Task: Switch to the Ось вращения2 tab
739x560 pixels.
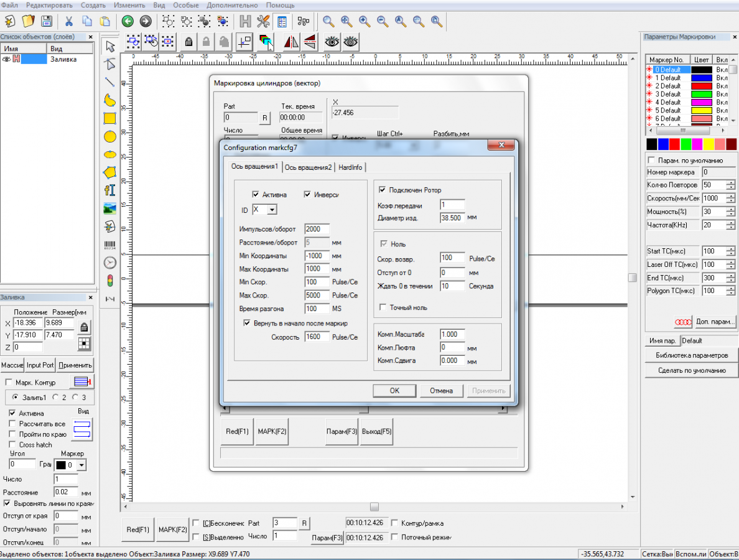Action: coord(309,167)
